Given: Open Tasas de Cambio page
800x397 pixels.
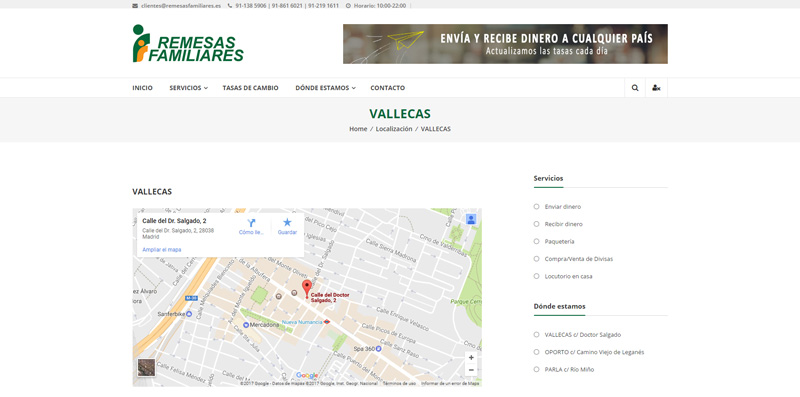Looking at the screenshot, I should [x=251, y=88].
